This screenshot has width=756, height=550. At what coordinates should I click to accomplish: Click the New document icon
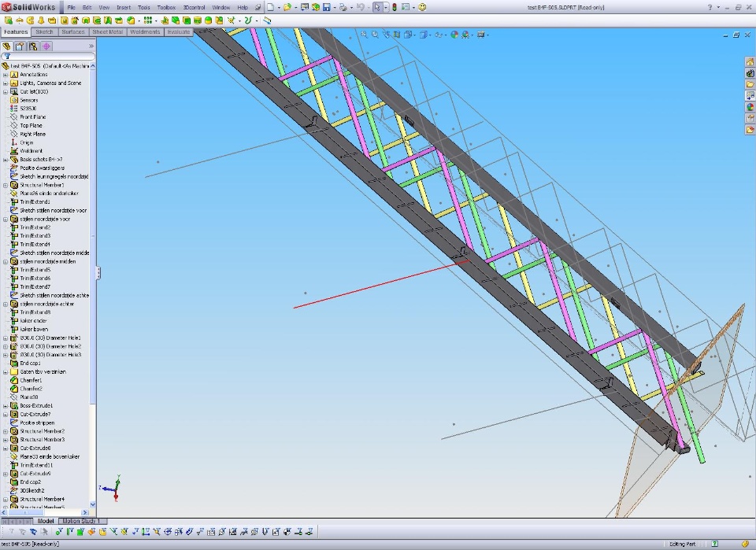coord(270,7)
